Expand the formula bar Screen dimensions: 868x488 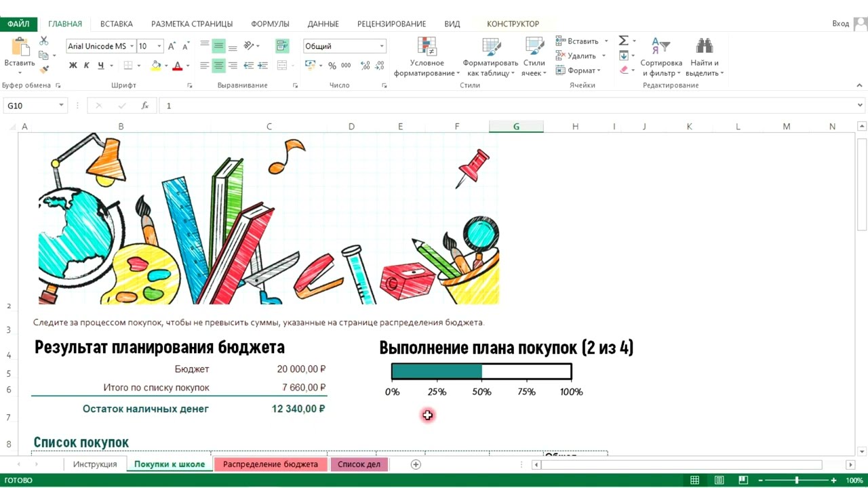tap(861, 106)
